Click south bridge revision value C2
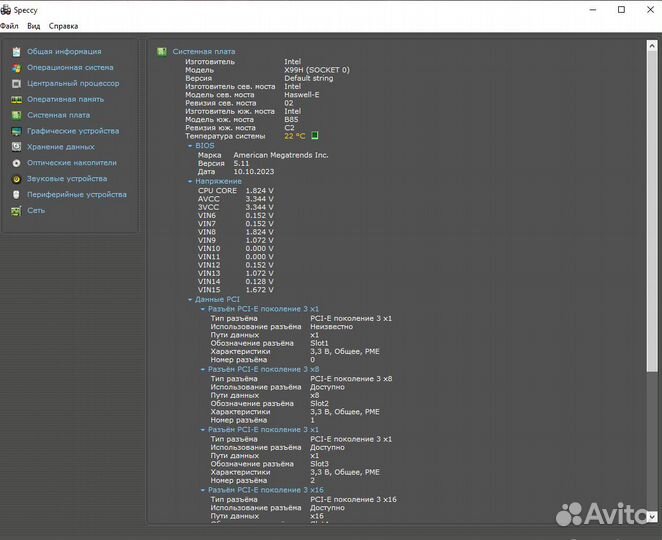Image resolution: width=662 pixels, height=540 pixels. pyautogui.click(x=289, y=128)
